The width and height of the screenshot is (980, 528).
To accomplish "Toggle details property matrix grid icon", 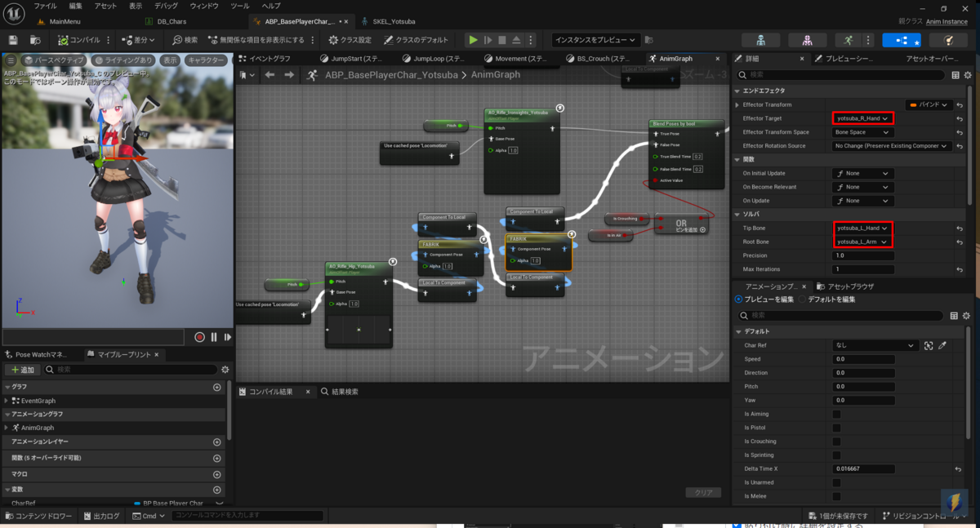I will (955, 75).
